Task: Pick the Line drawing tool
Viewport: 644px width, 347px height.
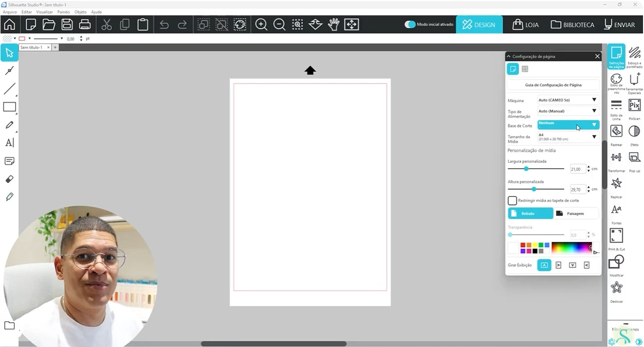Action: click(9, 89)
